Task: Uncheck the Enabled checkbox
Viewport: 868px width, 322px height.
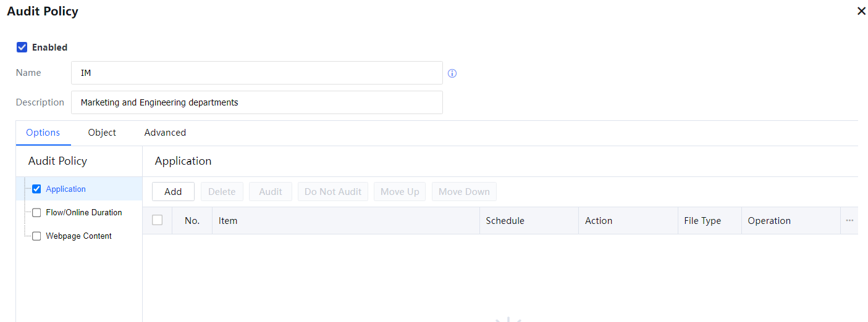Action: (22, 47)
